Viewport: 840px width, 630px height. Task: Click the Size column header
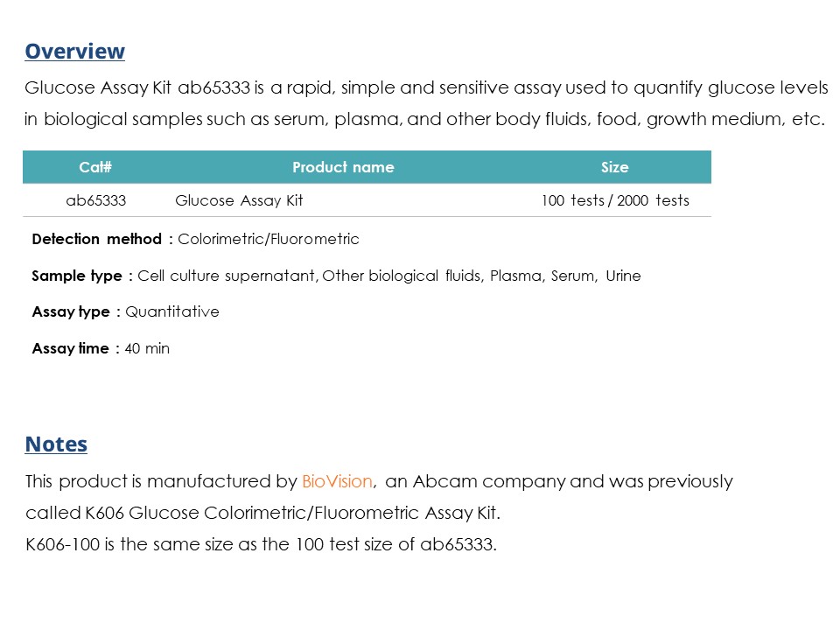pos(614,167)
